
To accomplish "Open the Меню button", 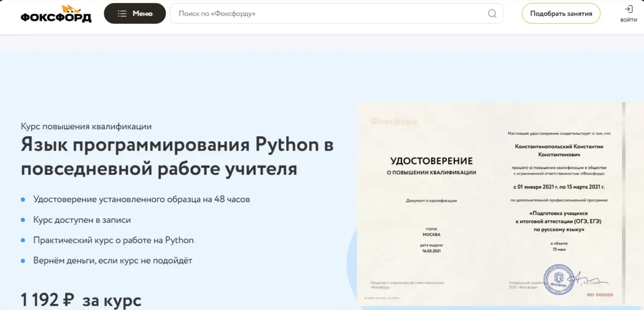I will pyautogui.click(x=135, y=14).
